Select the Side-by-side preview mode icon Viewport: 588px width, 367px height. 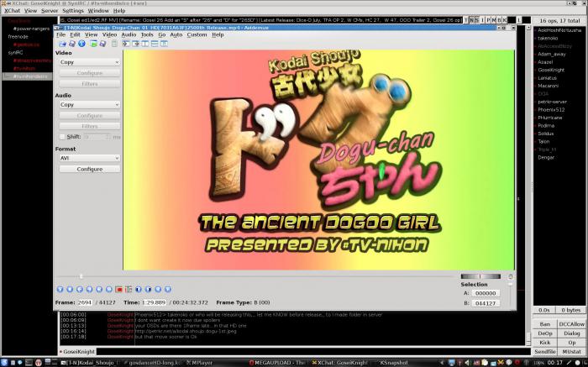[x=144, y=44]
